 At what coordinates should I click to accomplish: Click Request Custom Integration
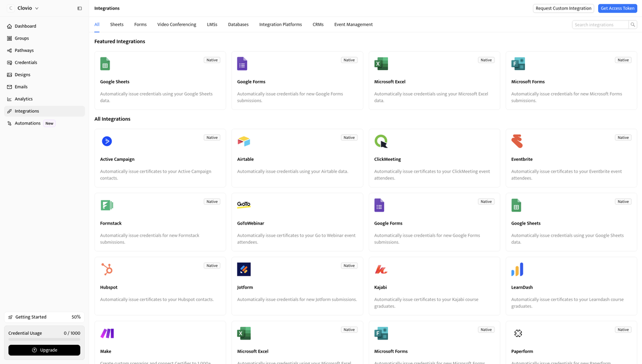(563, 8)
